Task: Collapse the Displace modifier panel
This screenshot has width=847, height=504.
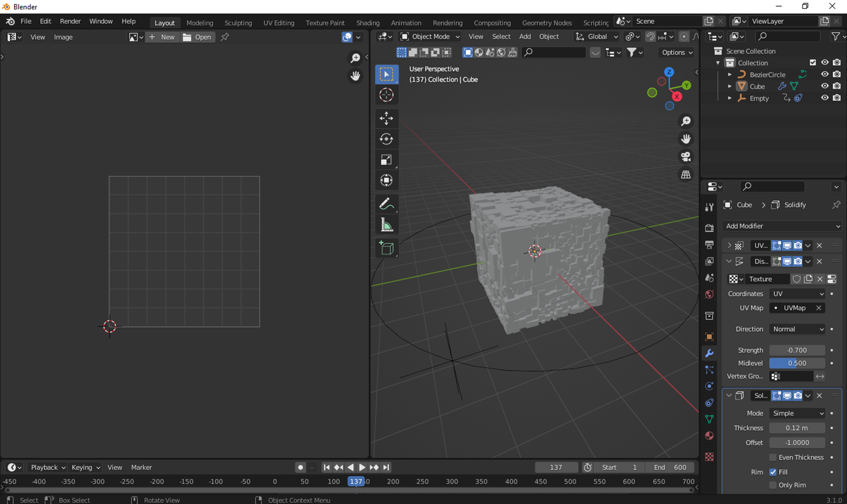Action: click(x=729, y=261)
